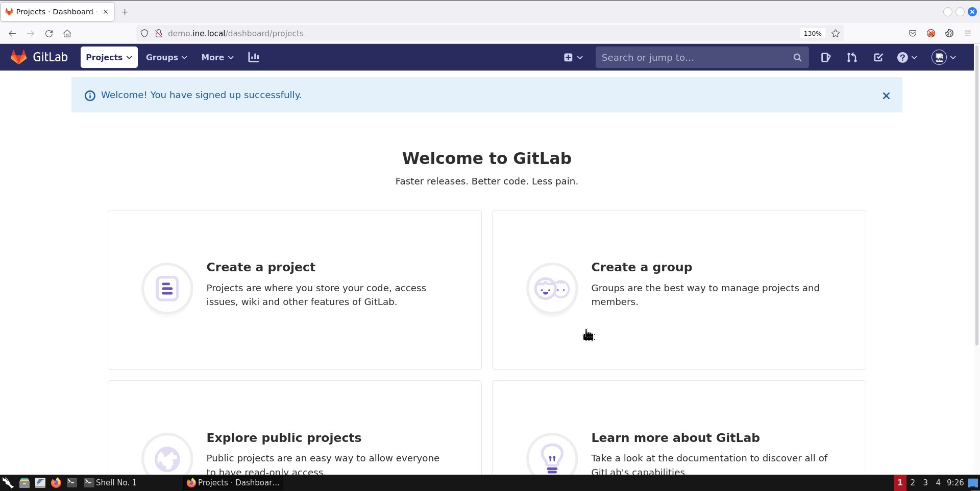The image size is (980, 491).
Task: Open the terminal launcher in taskbar
Action: coord(72,483)
